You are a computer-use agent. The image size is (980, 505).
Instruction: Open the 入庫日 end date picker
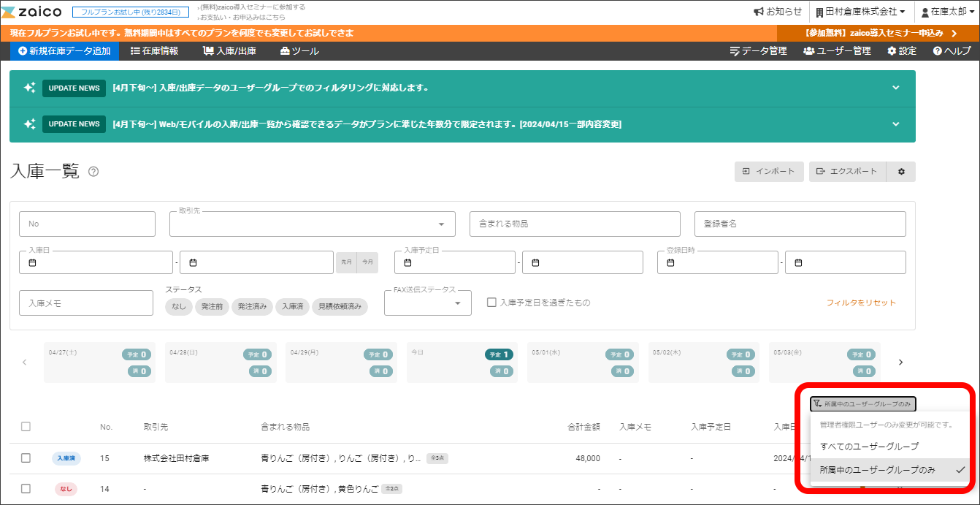(x=256, y=262)
